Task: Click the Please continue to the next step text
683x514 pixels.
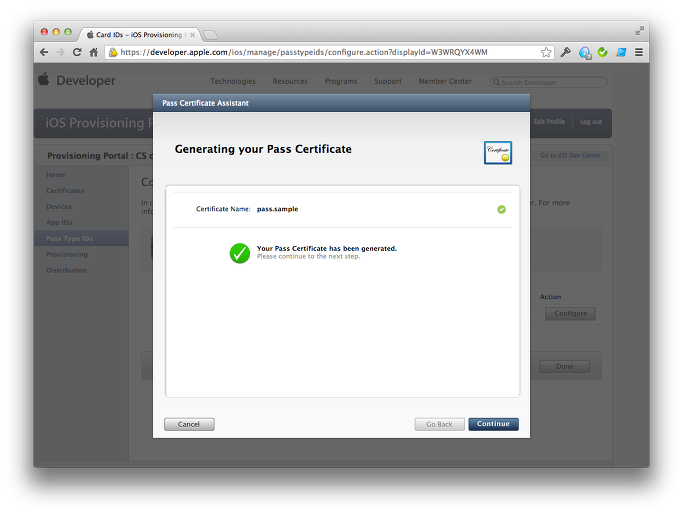Action: click(x=308, y=257)
